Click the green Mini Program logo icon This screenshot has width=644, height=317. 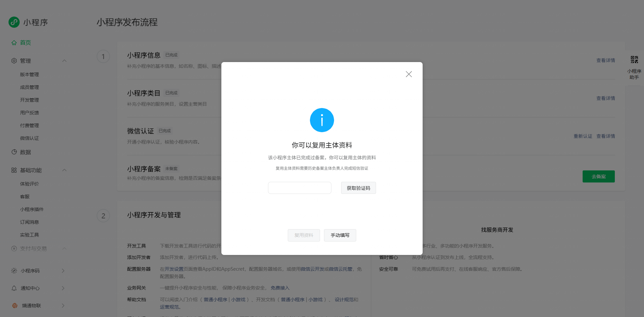pyautogui.click(x=14, y=22)
